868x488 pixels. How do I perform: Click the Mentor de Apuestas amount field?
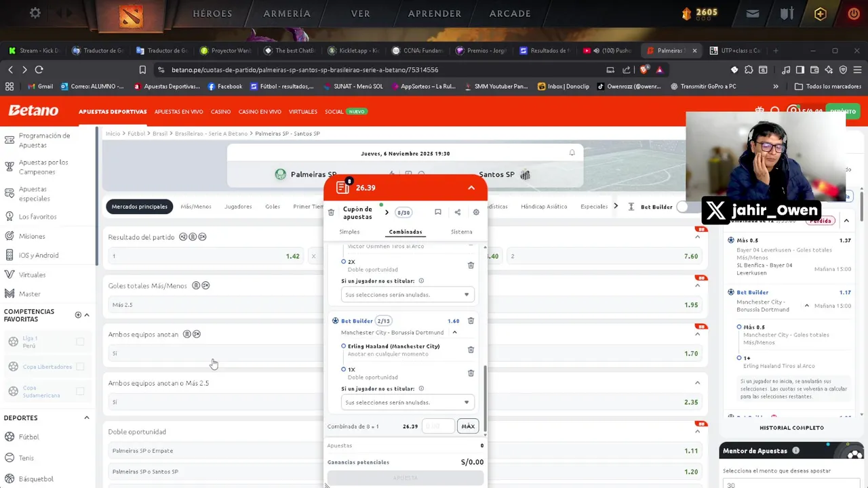point(790,485)
